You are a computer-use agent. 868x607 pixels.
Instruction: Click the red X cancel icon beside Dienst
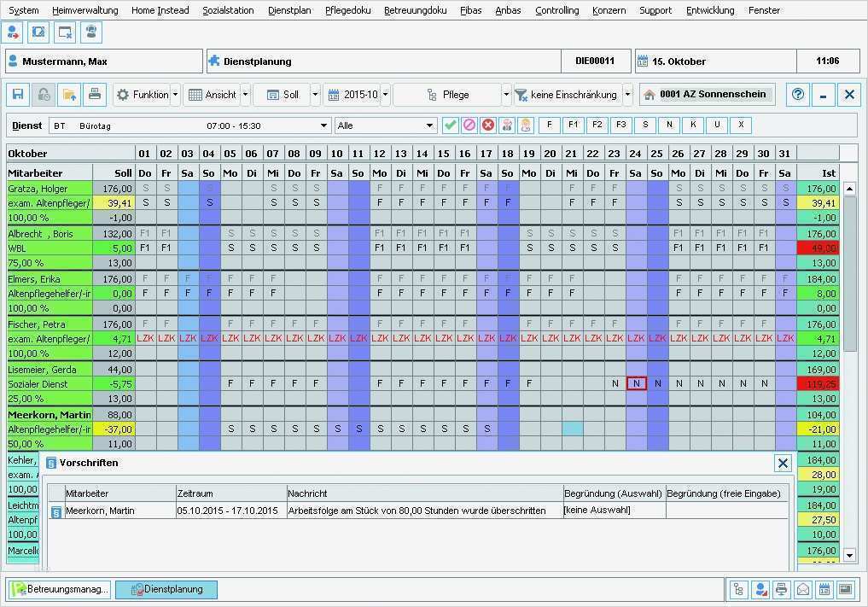pyautogui.click(x=487, y=125)
